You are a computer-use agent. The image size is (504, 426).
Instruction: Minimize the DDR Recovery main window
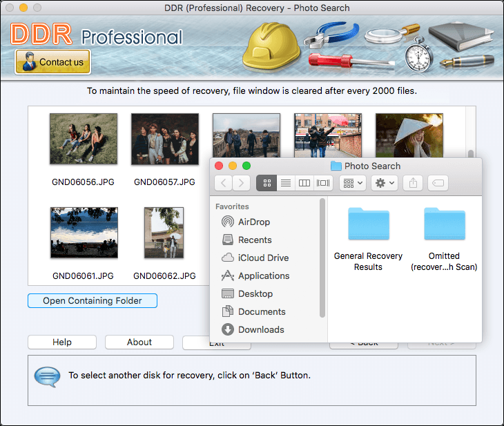click(23, 8)
